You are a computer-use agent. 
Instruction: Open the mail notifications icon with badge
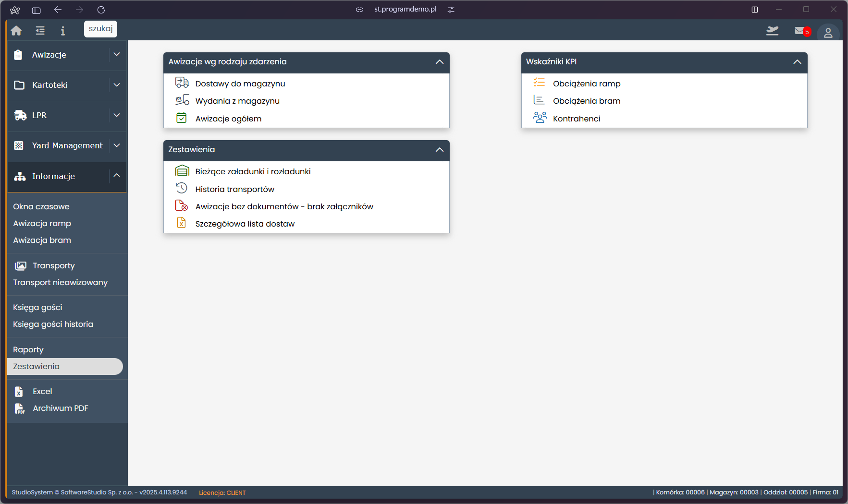point(801,31)
